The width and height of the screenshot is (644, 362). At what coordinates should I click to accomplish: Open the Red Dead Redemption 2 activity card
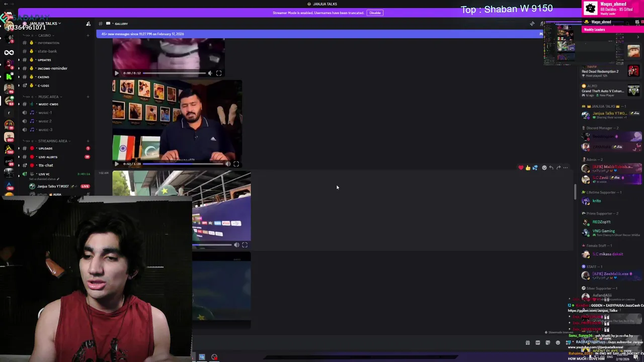coord(610,71)
